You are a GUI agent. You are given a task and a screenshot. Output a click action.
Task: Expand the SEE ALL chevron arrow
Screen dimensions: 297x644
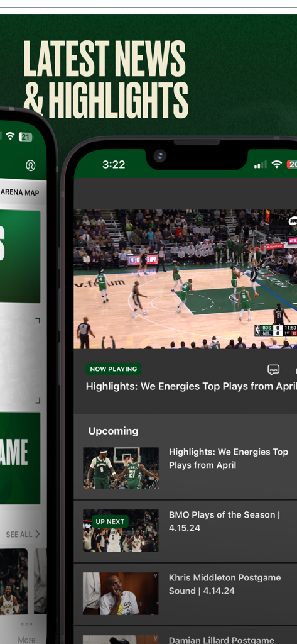tap(37, 534)
